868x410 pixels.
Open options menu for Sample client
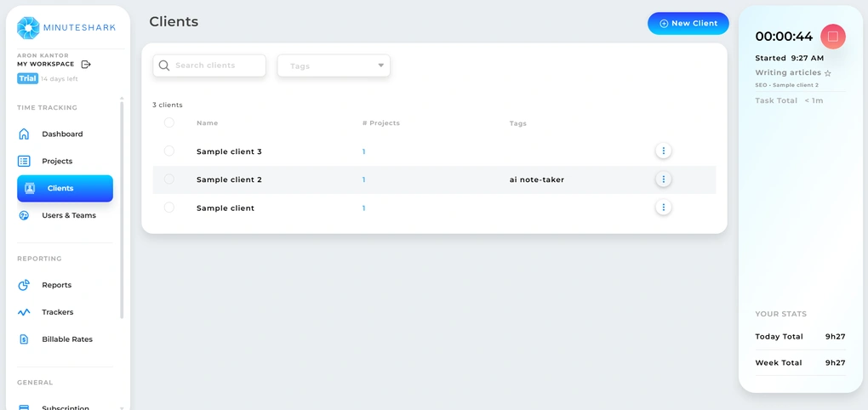(663, 208)
